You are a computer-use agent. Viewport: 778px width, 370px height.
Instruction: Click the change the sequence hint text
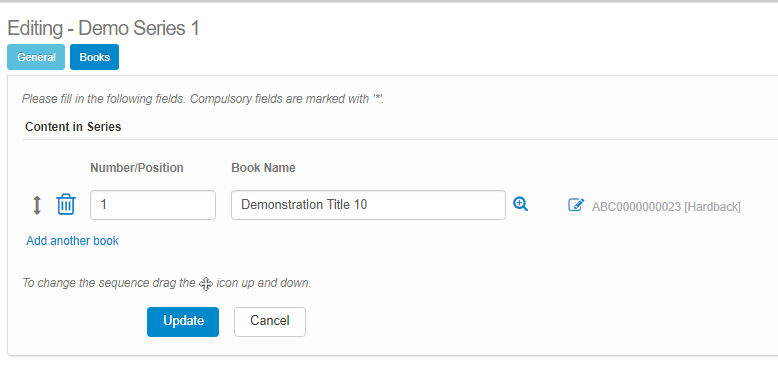point(167,283)
